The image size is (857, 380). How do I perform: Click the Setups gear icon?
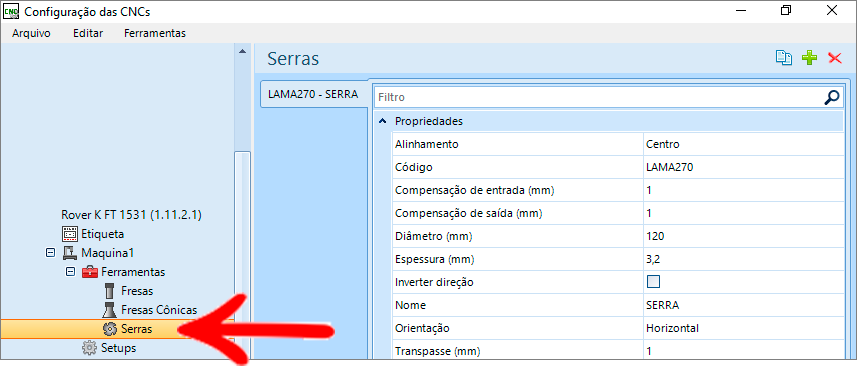(x=89, y=348)
